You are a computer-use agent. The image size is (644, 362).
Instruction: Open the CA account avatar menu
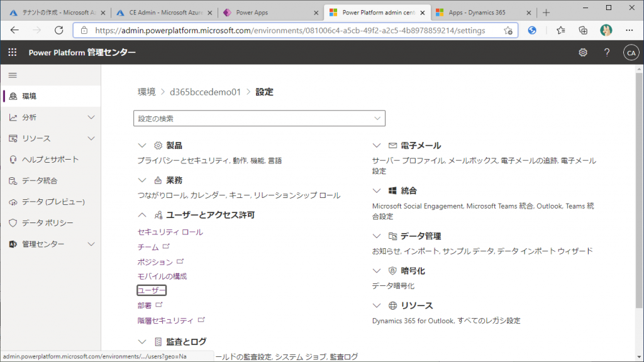tap(631, 53)
